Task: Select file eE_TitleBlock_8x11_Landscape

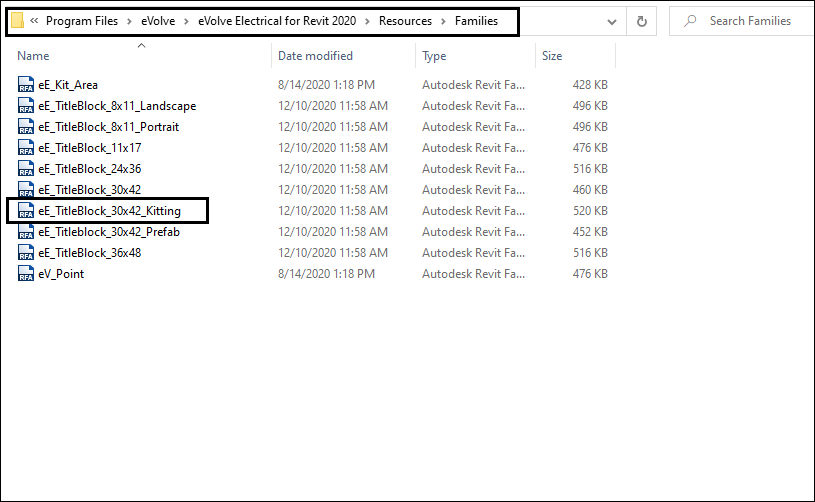Action: click(x=117, y=105)
